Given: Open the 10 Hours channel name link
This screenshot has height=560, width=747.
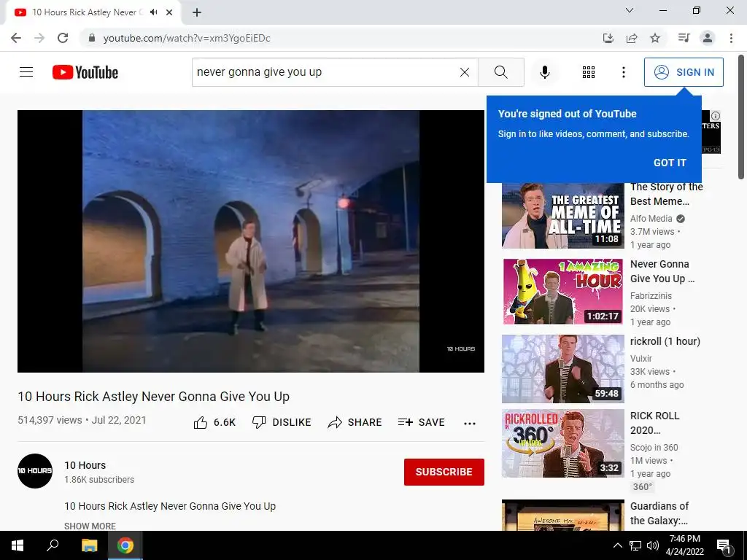Looking at the screenshot, I should [x=85, y=465].
